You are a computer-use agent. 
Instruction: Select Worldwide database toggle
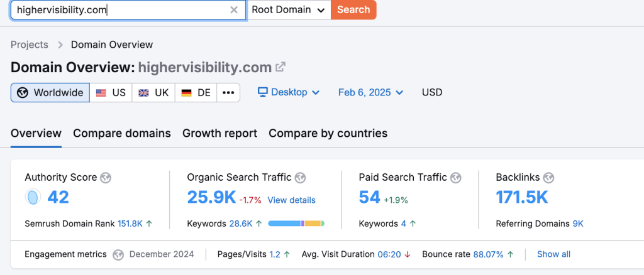pyautogui.click(x=50, y=92)
